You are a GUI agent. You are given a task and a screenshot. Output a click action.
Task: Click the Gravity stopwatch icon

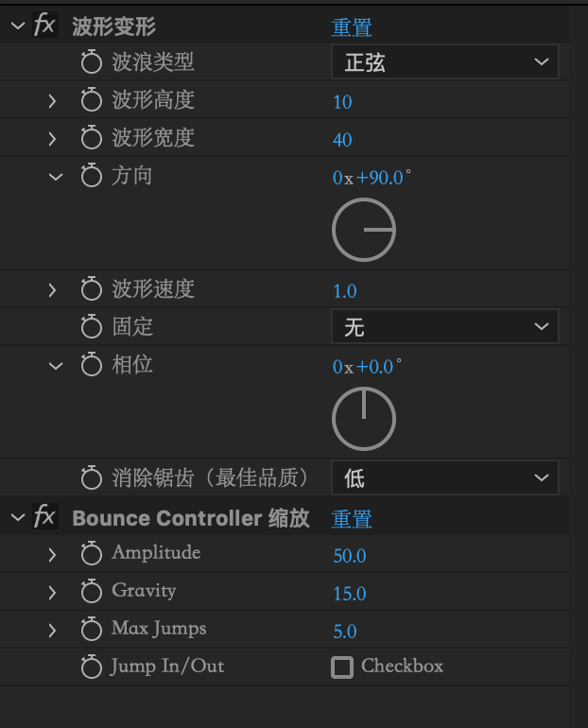[x=91, y=593]
